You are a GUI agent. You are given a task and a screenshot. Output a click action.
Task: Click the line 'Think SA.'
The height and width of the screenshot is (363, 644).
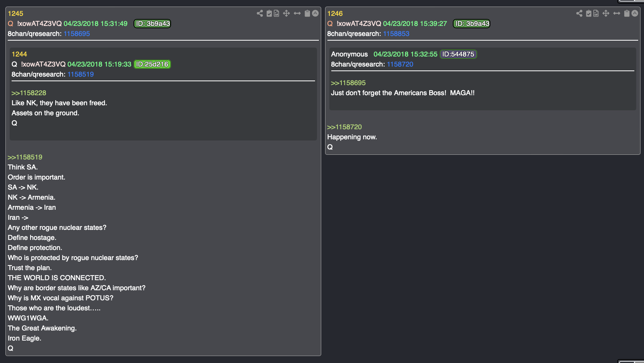[x=23, y=167]
